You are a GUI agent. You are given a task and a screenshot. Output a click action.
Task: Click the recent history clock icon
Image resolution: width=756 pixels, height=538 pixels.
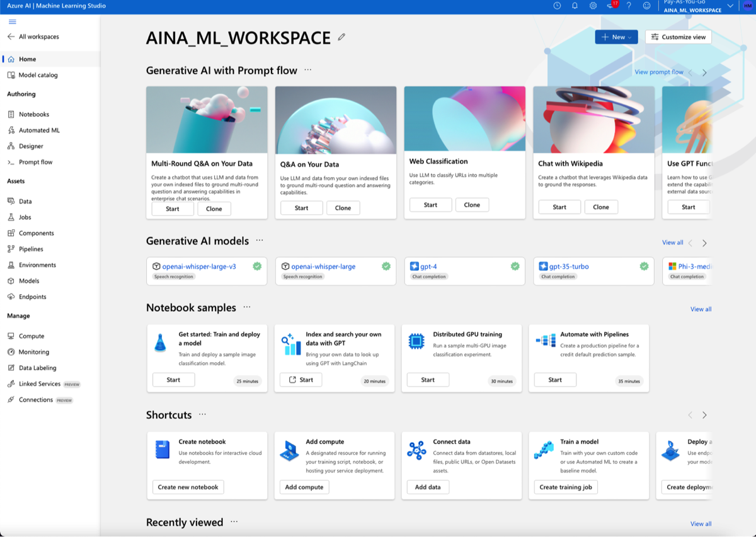point(557,6)
